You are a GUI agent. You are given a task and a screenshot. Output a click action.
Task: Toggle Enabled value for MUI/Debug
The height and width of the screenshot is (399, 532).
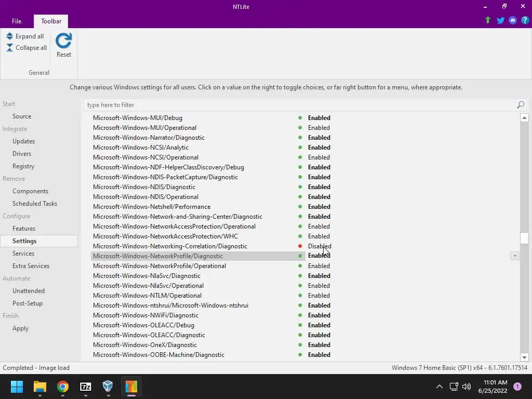(x=319, y=118)
